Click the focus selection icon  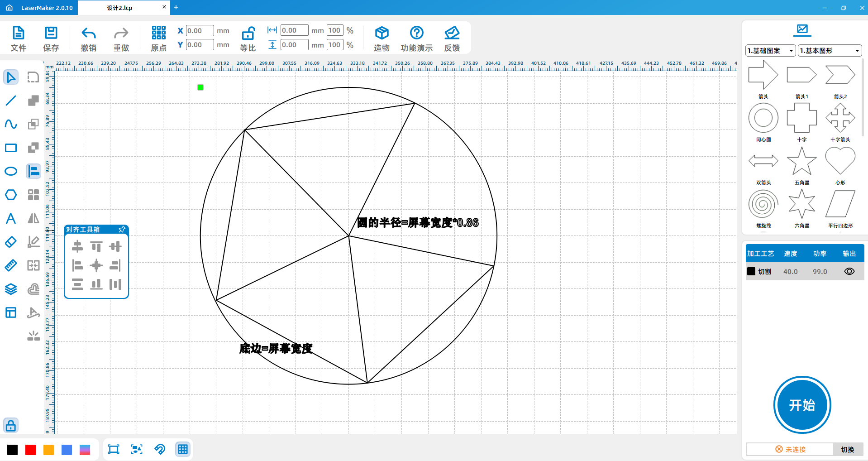(137, 449)
